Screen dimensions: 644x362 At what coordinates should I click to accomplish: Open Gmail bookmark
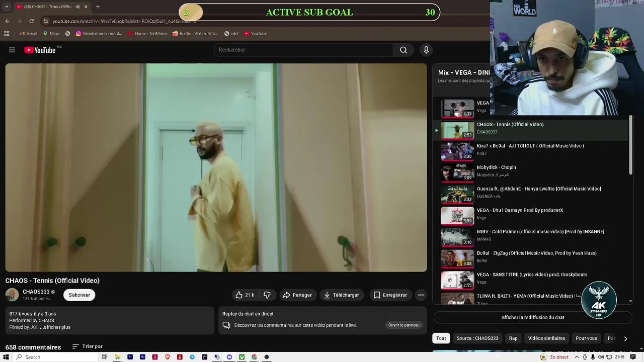coord(28,34)
